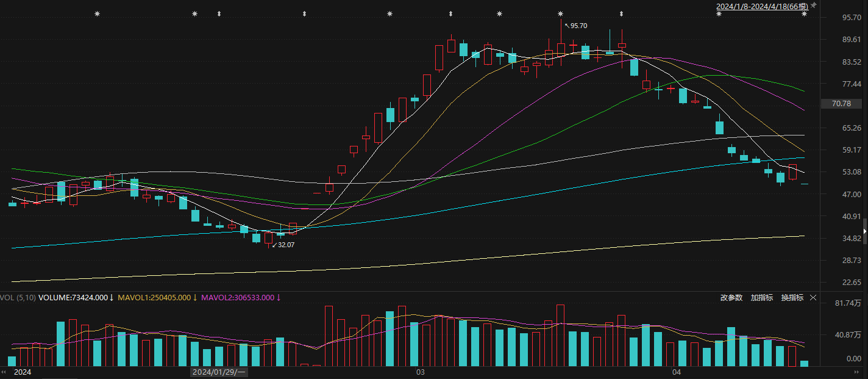Toggle the MAVOL1 legend line
Image resolution: width=868 pixels, height=379 pixels.
pyautogui.click(x=155, y=298)
